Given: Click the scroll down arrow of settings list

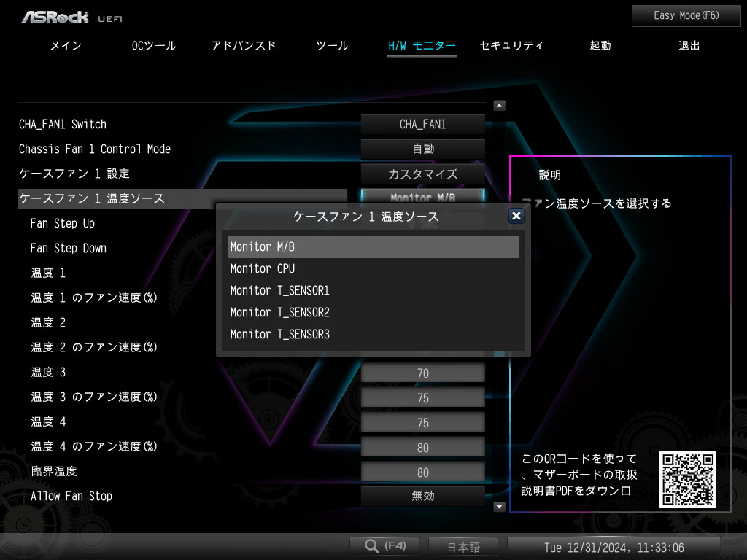Looking at the screenshot, I should (x=499, y=506).
